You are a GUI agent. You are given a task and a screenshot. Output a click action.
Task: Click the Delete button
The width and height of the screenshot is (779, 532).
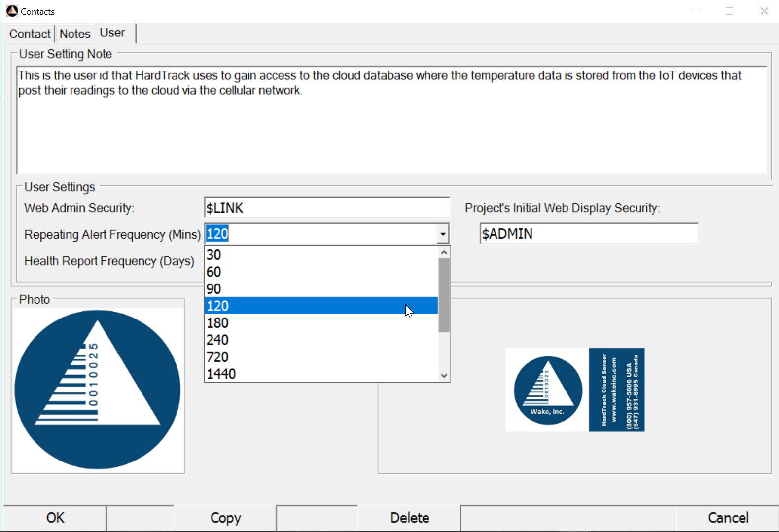click(410, 518)
